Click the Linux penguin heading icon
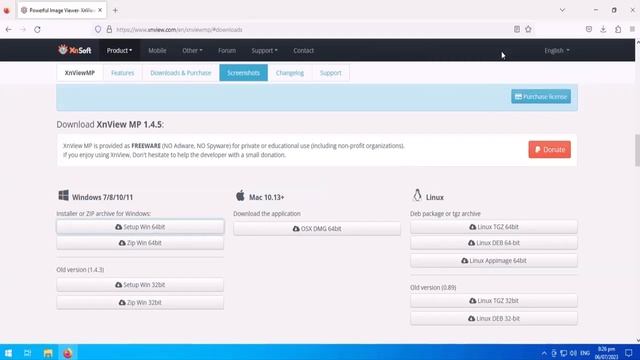The width and height of the screenshot is (640, 360). [417, 196]
